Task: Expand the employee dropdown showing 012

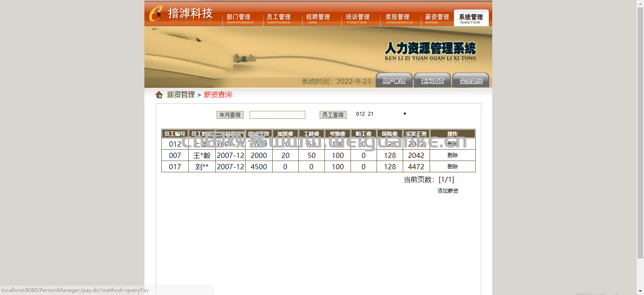Action: click(381, 114)
